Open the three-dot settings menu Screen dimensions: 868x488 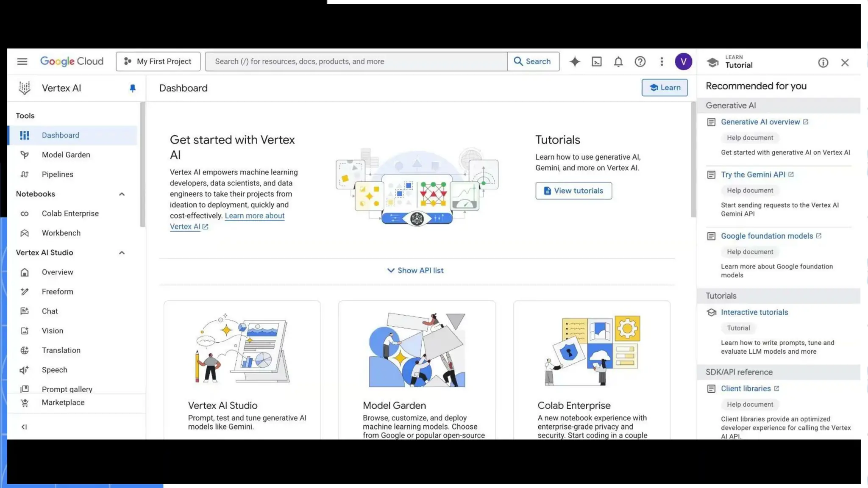pyautogui.click(x=662, y=62)
